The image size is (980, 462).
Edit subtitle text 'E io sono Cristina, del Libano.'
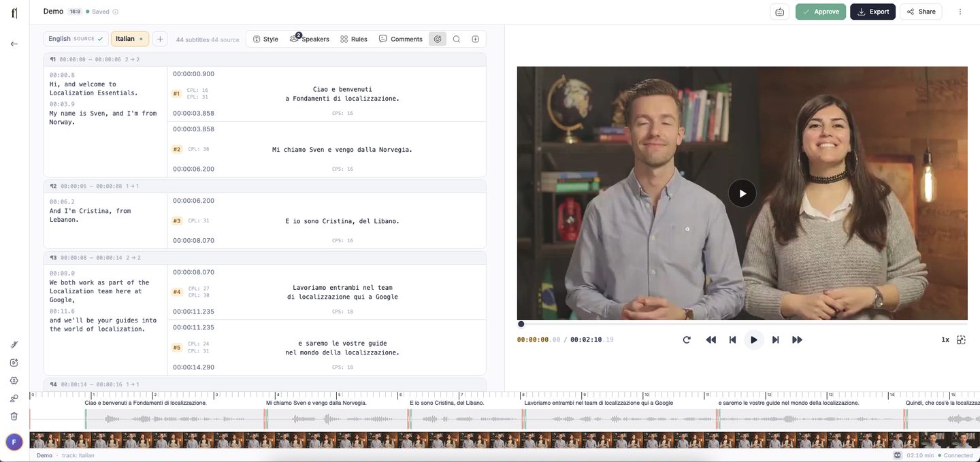342,221
